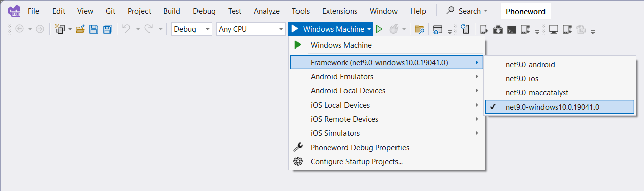Click the Search magnifier in the title bar
The height and width of the screenshot is (191, 644).
click(x=450, y=11)
